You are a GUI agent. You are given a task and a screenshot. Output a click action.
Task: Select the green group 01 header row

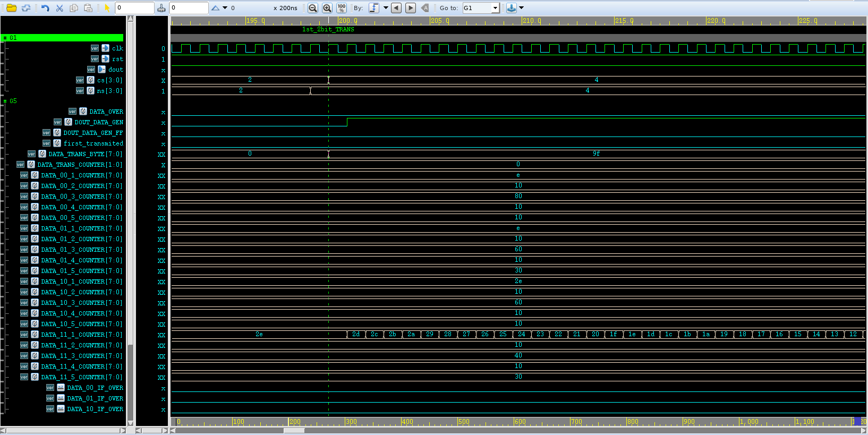click(62, 38)
